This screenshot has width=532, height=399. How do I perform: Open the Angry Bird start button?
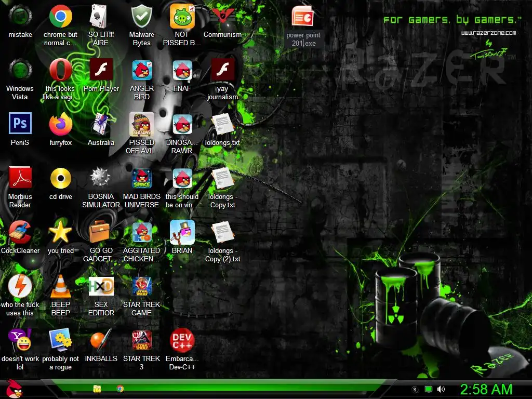tap(15, 389)
